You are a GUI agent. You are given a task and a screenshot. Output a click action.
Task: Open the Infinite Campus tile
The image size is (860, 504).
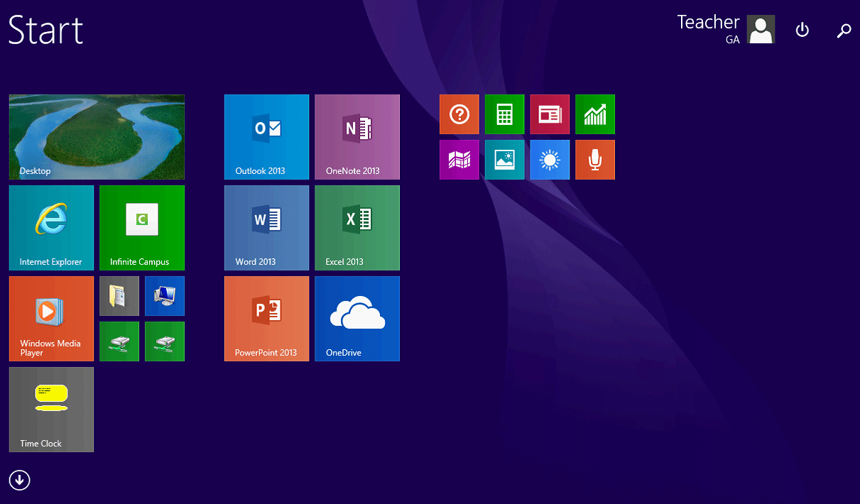[142, 228]
